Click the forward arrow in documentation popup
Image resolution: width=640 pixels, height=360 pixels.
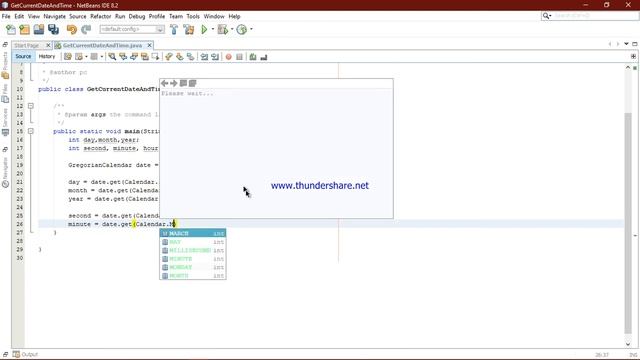(x=173, y=83)
